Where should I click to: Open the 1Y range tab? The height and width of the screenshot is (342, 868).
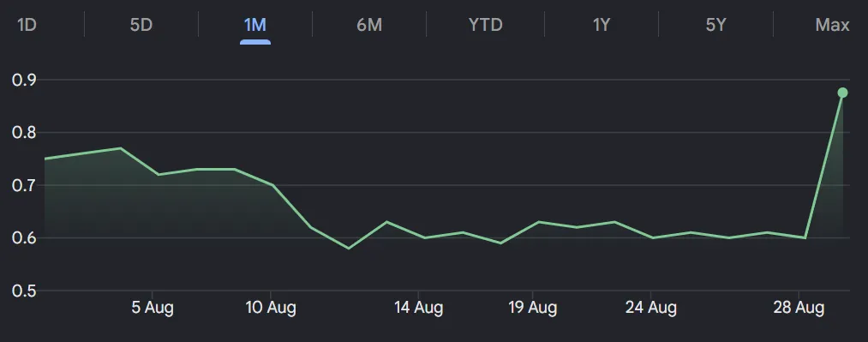point(602,25)
